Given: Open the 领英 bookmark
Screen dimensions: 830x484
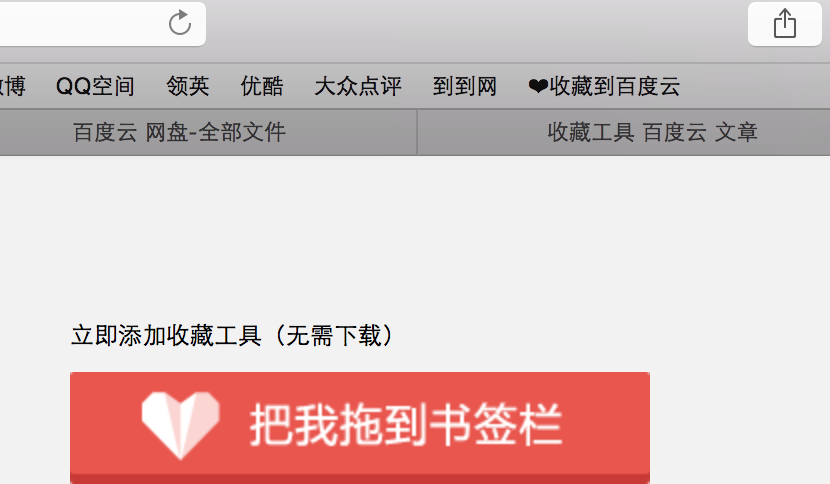Looking at the screenshot, I should point(188,86).
